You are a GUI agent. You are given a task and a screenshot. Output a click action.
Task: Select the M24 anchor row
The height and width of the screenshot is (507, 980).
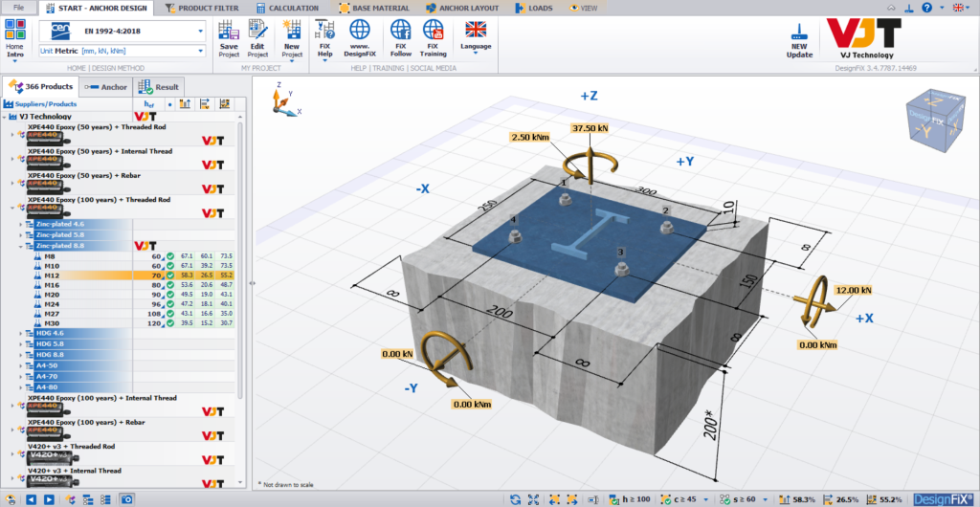click(119, 304)
